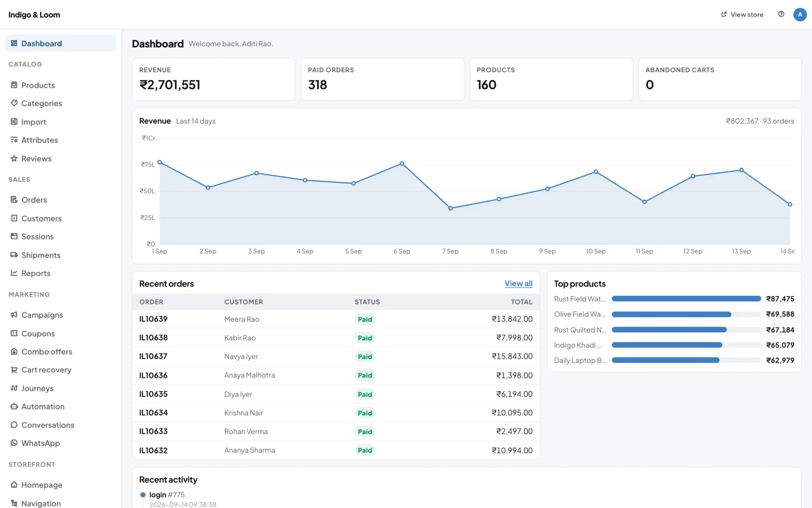The height and width of the screenshot is (508, 812).
Task: Click total ₹6,194.00 for IL10635
Action: point(514,394)
